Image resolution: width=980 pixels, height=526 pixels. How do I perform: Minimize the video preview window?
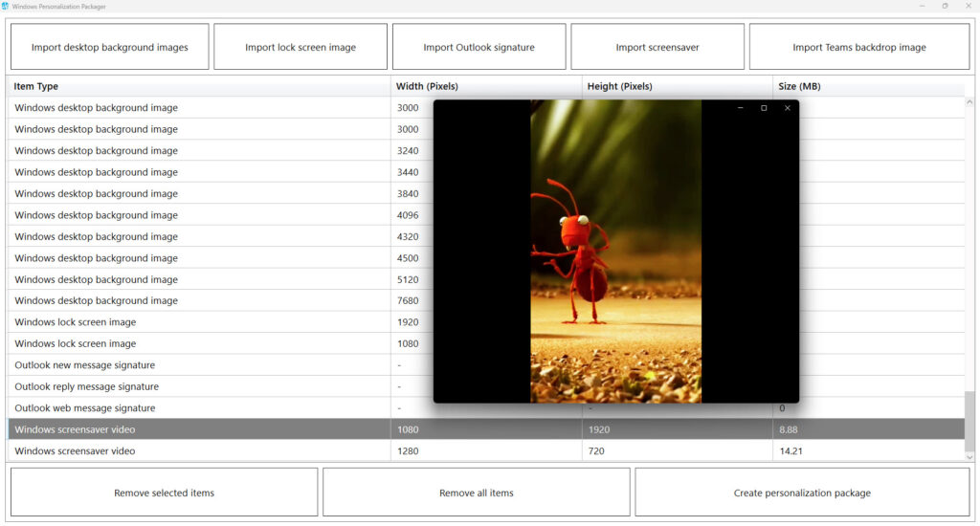(x=740, y=108)
